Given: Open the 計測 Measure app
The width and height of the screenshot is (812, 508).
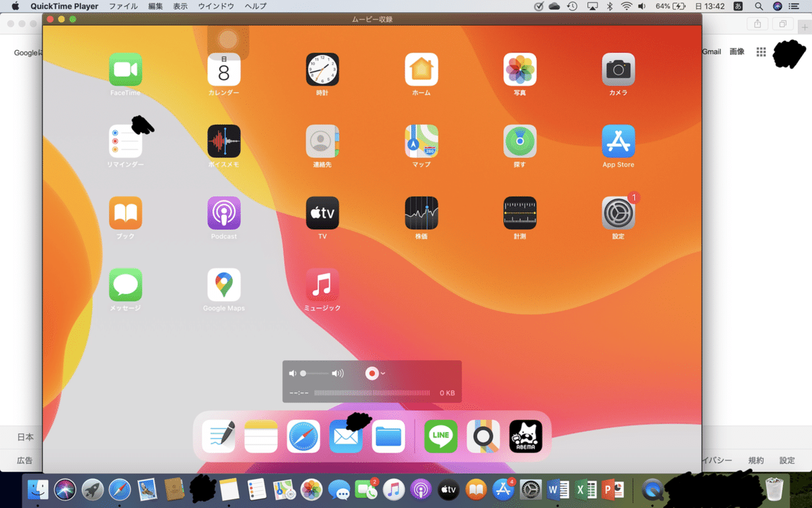Looking at the screenshot, I should pos(520,213).
